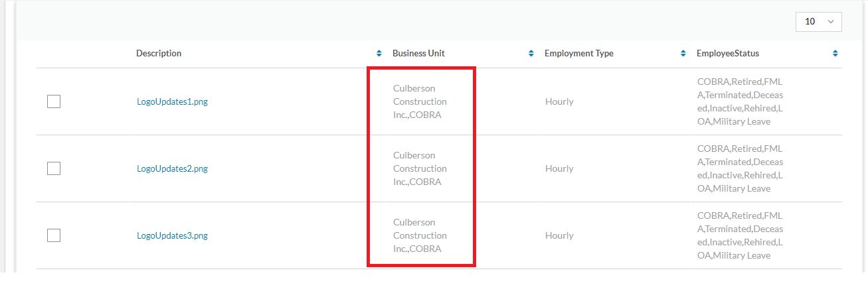Click the LogoUpdates2.png file link

[x=172, y=169]
